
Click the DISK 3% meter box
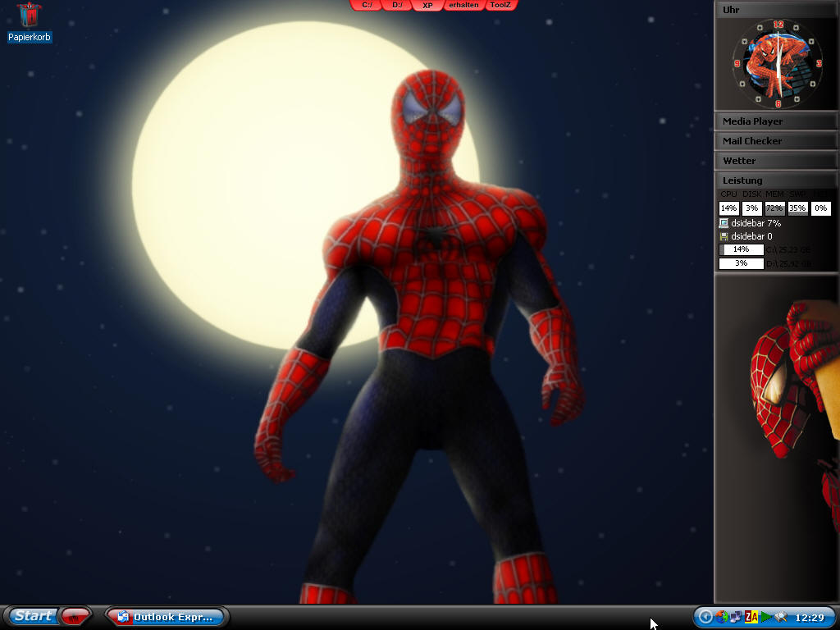[751, 208]
